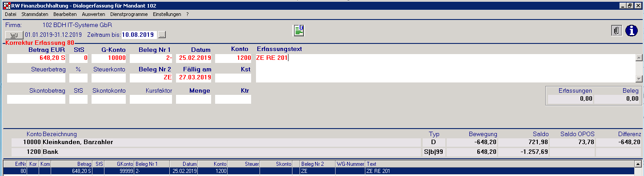Click the blue info icon
The height and width of the screenshot is (176, 644).
[632, 31]
